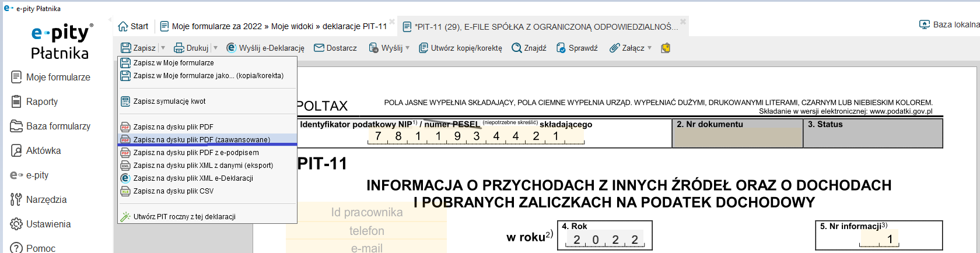Viewport: 980px width, 253px height.
Task: Click the Nr informacji field
Action: [x=879, y=239]
